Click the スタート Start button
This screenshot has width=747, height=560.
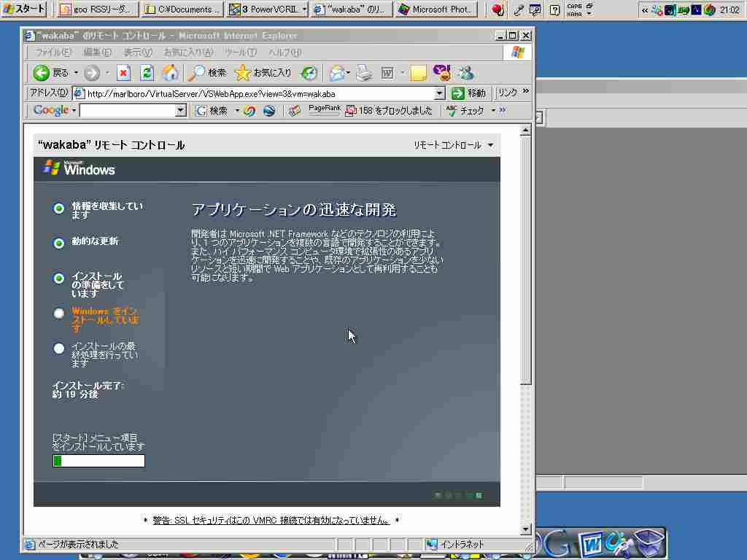24,9
